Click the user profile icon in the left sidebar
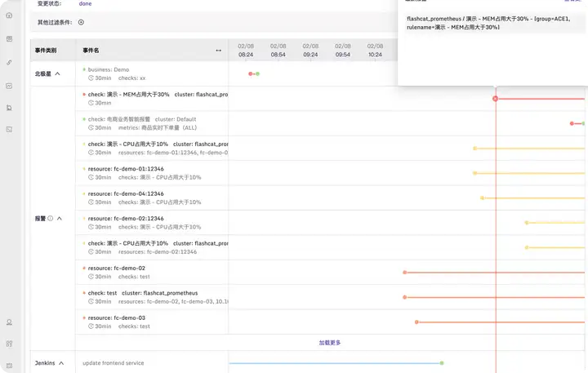The width and height of the screenshot is (588, 373). click(9, 322)
